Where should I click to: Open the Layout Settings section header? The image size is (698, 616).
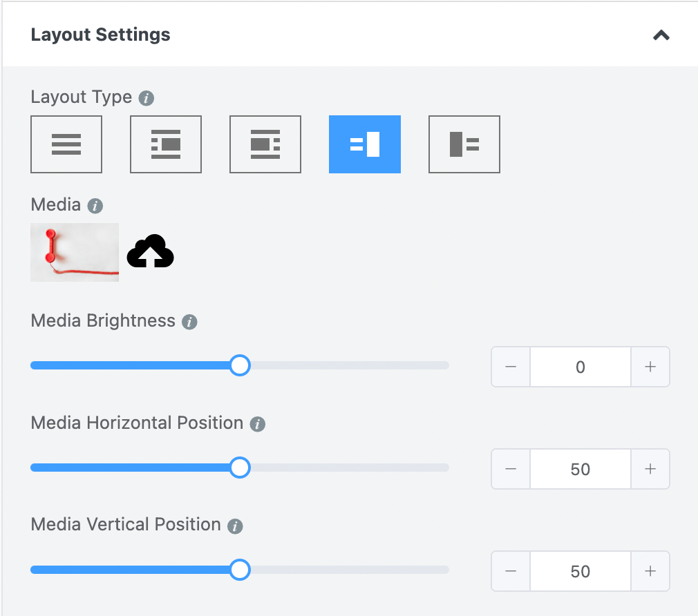point(350,35)
